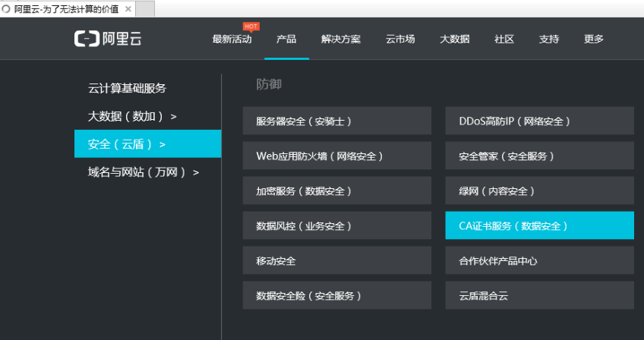Open the 解决方案 menu
This screenshot has width=644, height=340.
pyautogui.click(x=341, y=39)
